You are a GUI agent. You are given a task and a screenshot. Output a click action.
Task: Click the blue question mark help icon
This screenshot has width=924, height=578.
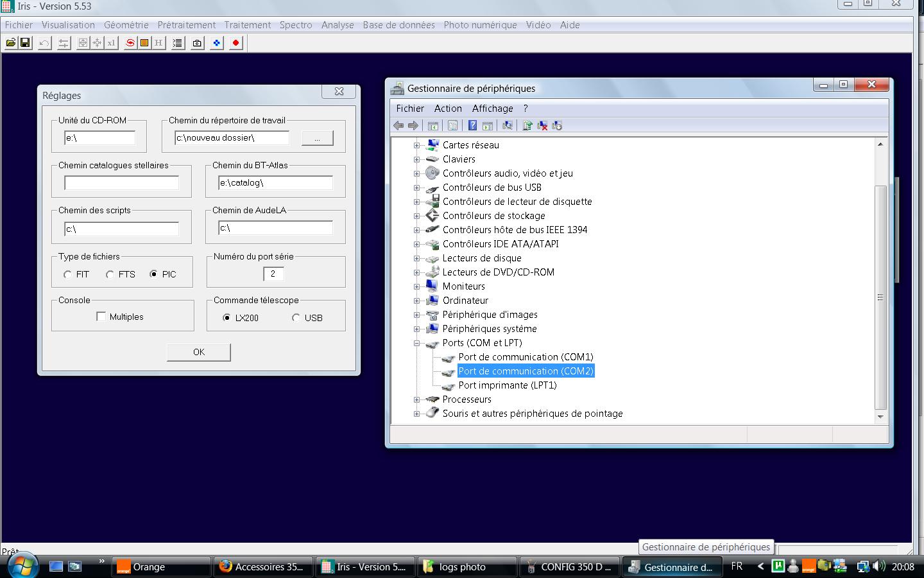(x=473, y=126)
